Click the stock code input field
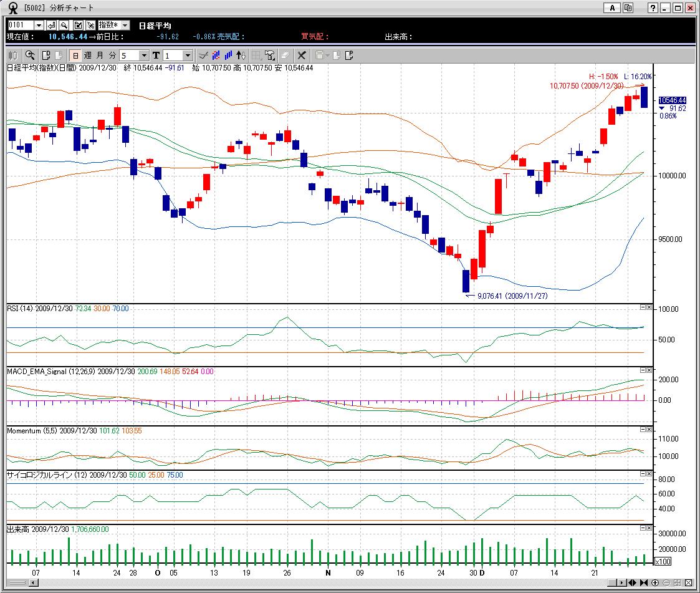 tap(20, 25)
